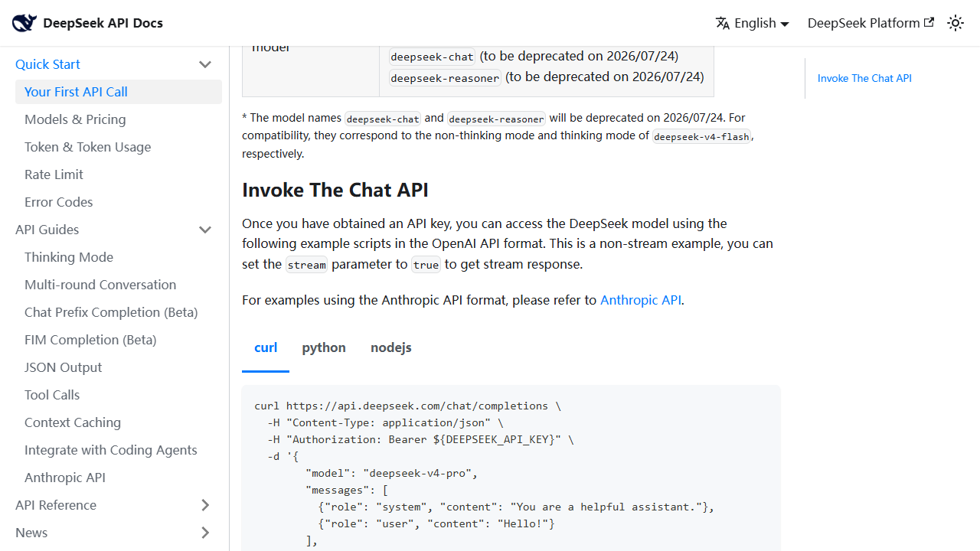Viewport: 980px width, 551px height.
Task: Follow the Anthropic API link in paragraph
Action: 640,300
